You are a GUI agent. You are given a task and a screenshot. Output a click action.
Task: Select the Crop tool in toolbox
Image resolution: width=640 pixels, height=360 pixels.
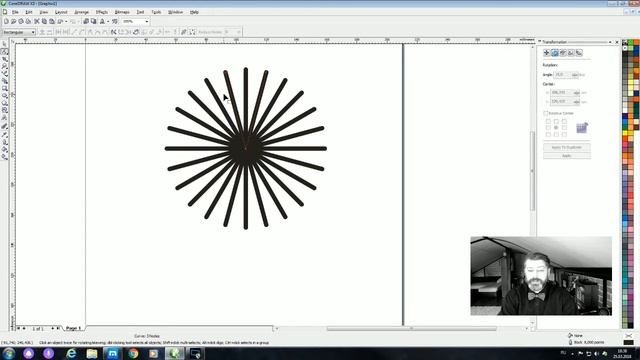(x=4, y=59)
